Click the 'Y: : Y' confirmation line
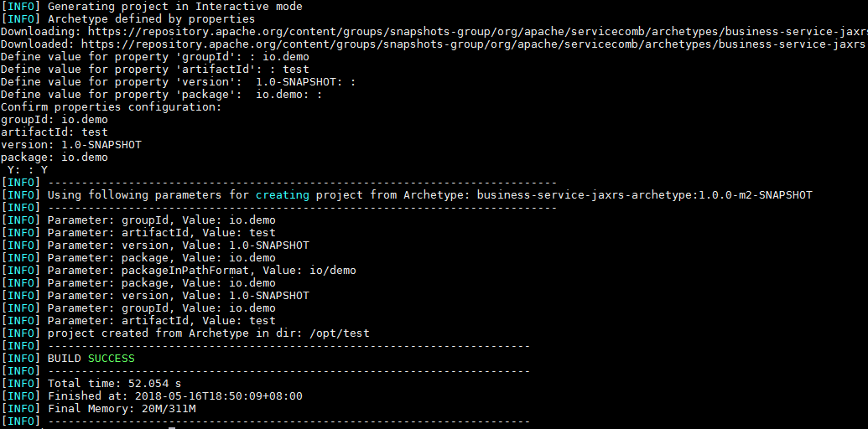Viewport: 868px width, 429px height. pyautogui.click(x=27, y=169)
